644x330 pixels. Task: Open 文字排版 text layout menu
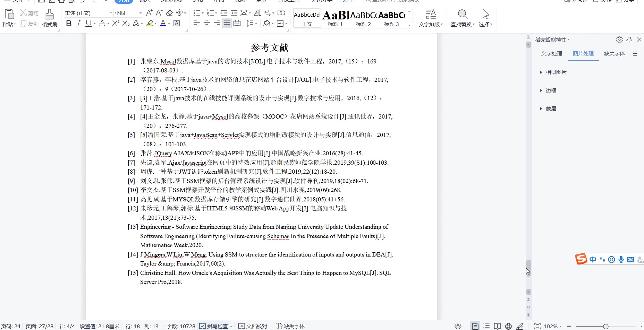pyautogui.click(x=431, y=18)
